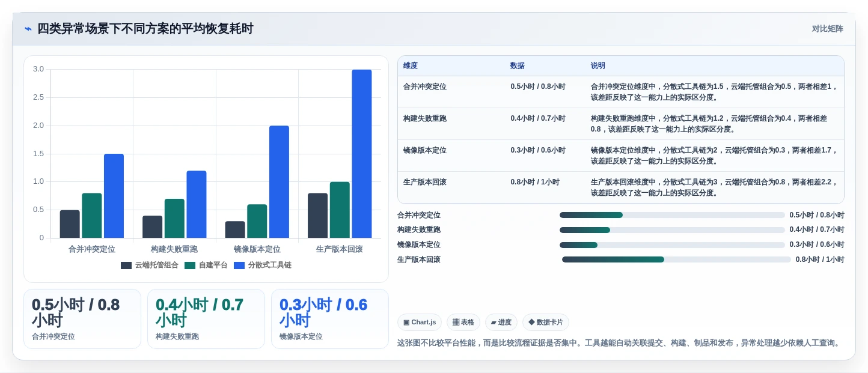The image size is (868, 373).
Task: Click the 构建失败重跑 description cell text
Action: [x=709, y=124]
